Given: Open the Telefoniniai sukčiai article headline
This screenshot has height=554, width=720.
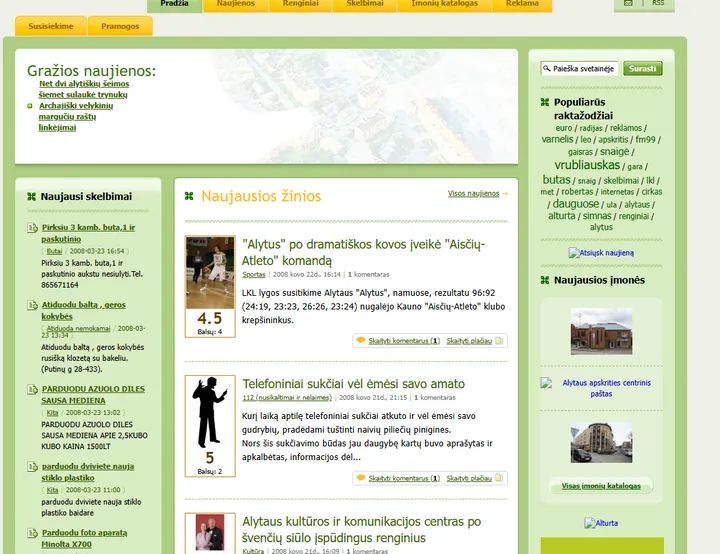Looking at the screenshot, I should [x=354, y=384].
